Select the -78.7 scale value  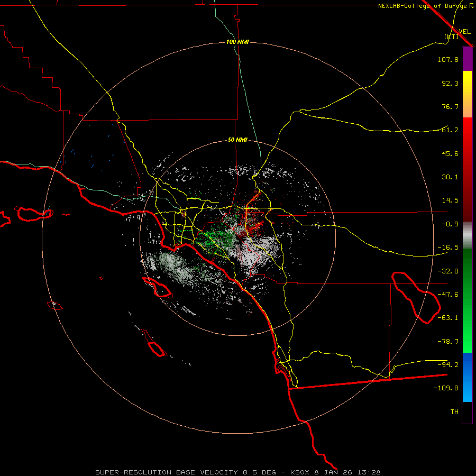pos(448,342)
